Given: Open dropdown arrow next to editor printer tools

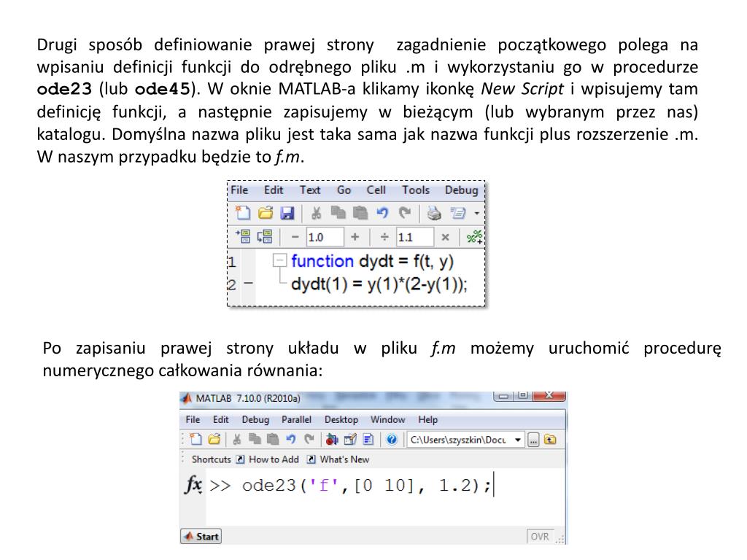Looking at the screenshot, I should [476, 214].
